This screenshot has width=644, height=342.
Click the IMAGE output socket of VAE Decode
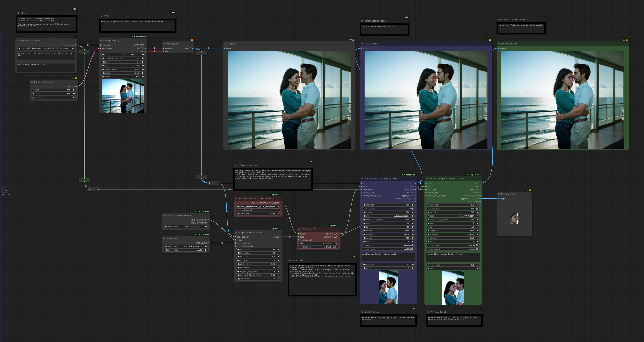click(x=192, y=48)
